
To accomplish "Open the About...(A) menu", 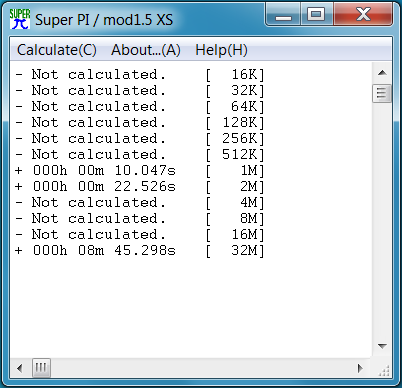I will coord(146,50).
